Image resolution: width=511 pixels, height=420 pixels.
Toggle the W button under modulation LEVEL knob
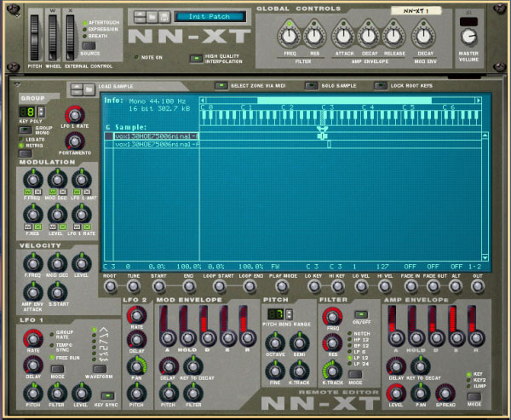point(53,227)
